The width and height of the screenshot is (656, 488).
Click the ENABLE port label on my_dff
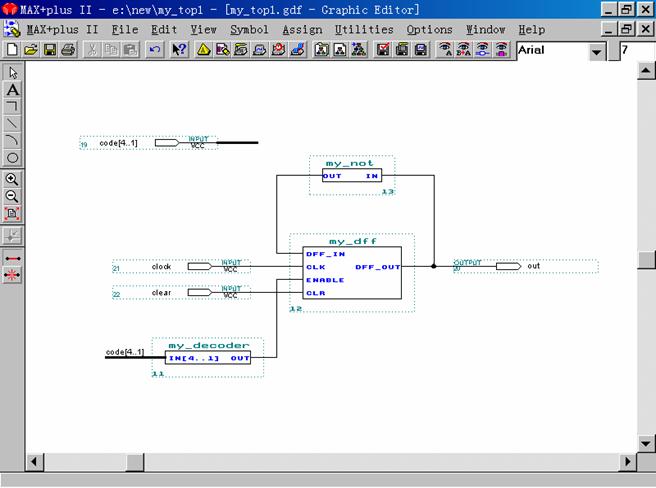pos(325,280)
